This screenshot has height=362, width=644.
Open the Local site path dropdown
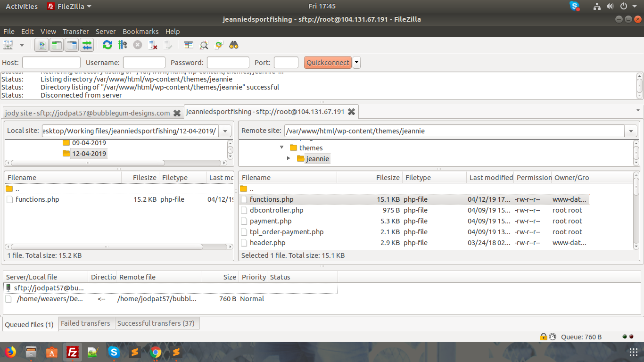point(225,131)
